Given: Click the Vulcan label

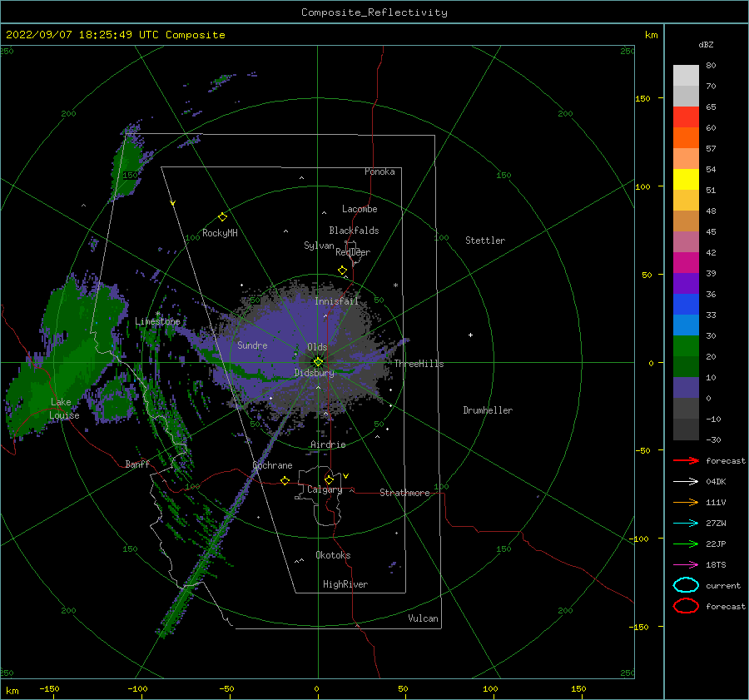Looking at the screenshot, I should [423, 618].
